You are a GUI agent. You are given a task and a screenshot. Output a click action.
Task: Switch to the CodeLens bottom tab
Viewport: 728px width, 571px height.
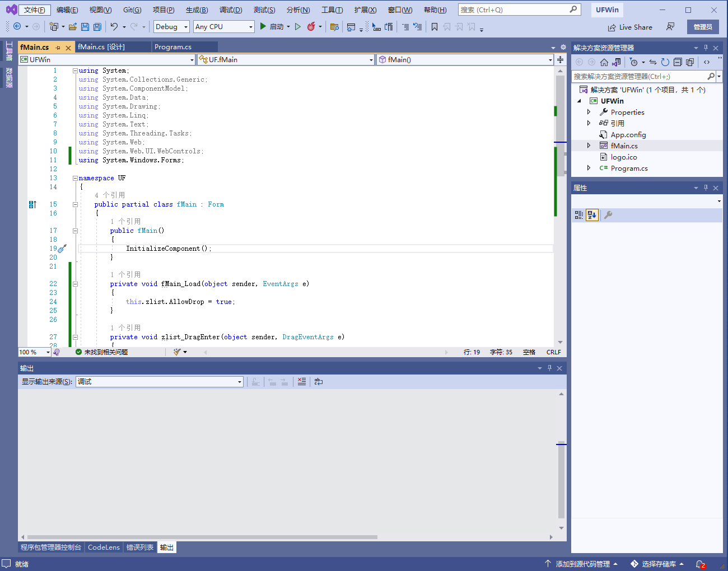(104, 547)
